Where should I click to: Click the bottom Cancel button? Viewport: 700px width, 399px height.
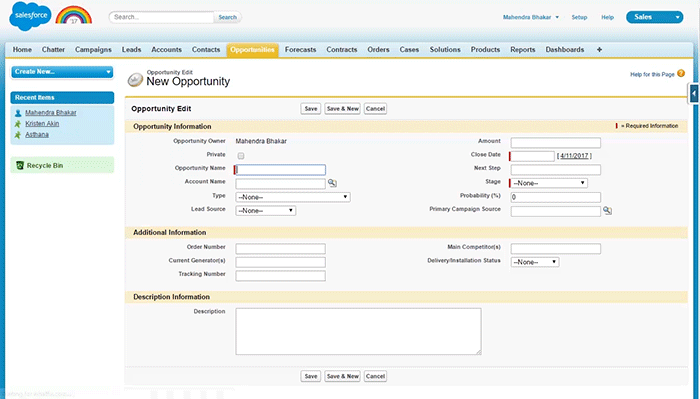click(x=375, y=376)
